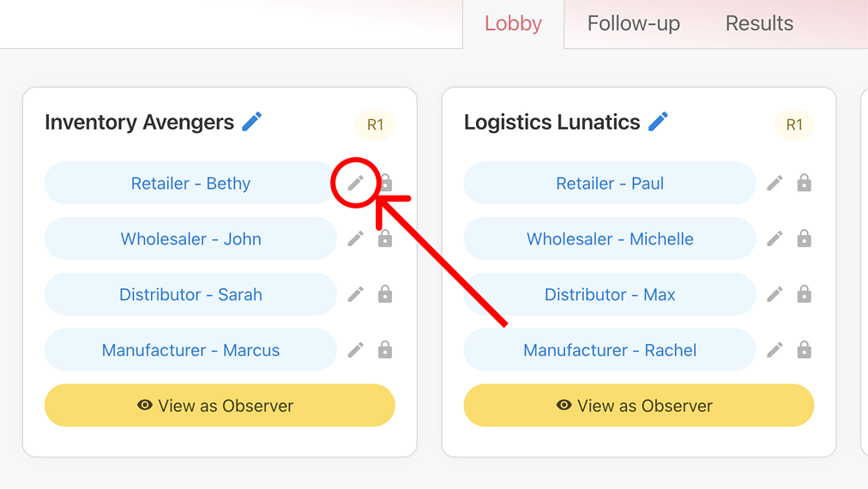Toggle lock for Distributor - Max

click(804, 294)
